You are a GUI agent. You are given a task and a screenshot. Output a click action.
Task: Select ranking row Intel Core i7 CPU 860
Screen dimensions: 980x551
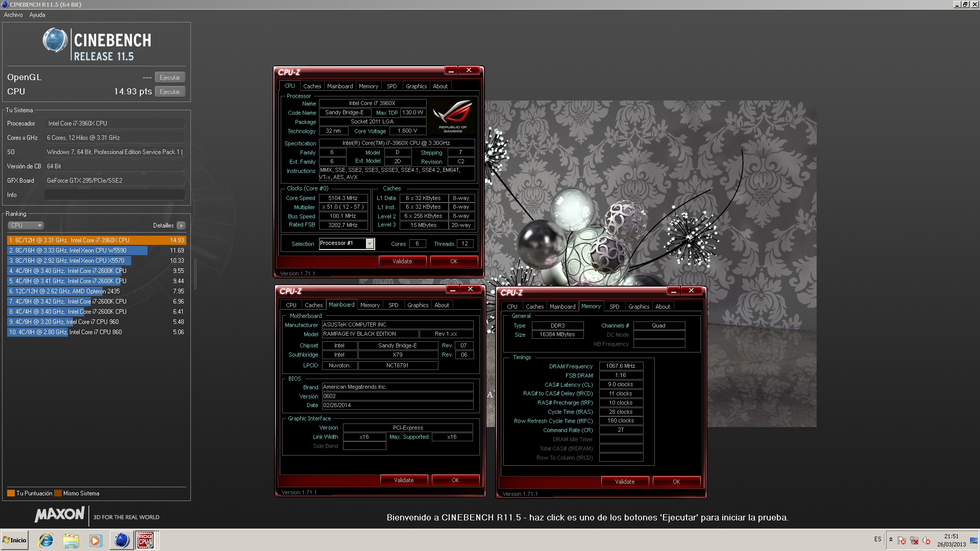tap(96, 332)
